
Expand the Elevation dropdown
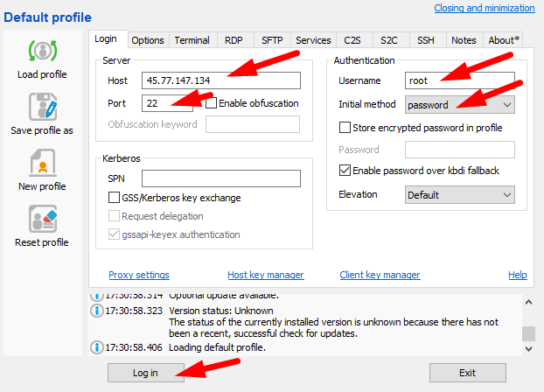[x=460, y=194]
